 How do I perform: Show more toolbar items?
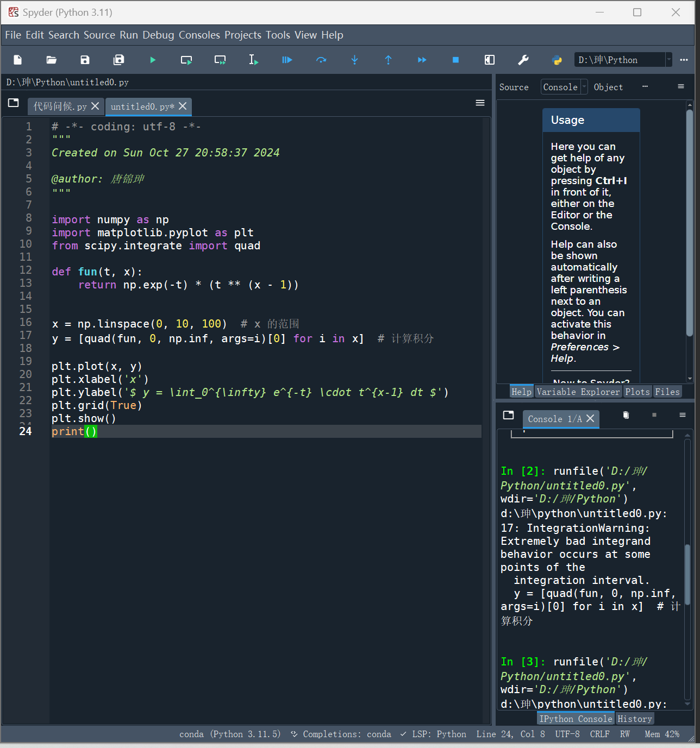[684, 60]
